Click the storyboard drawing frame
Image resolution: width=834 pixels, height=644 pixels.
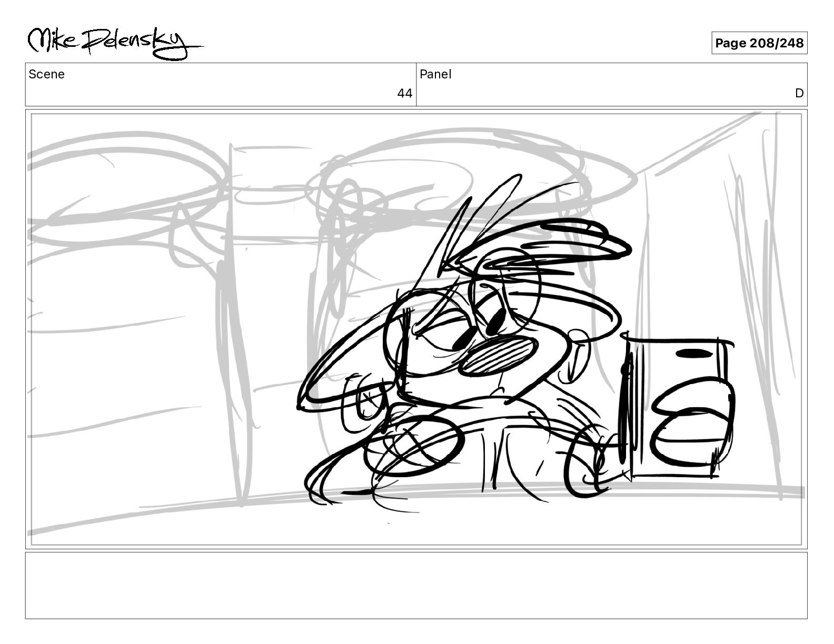[x=416, y=329]
